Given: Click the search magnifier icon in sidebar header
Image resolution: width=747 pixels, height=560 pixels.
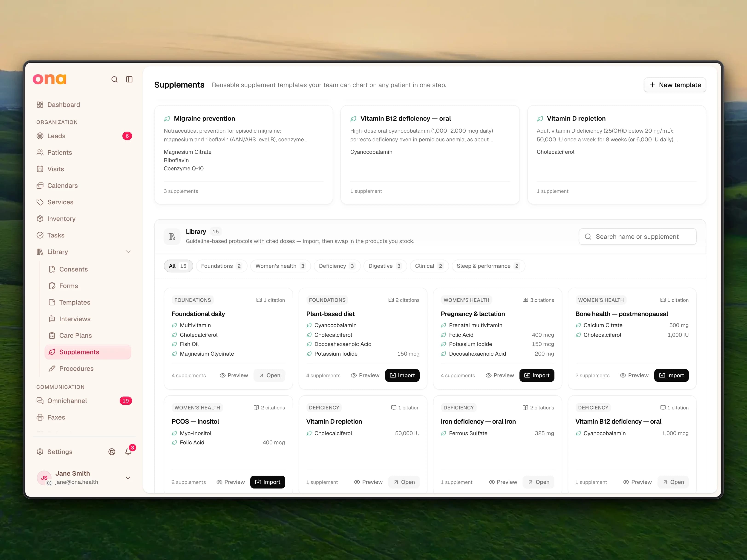Looking at the screenshot, I should tap(115, 79).
